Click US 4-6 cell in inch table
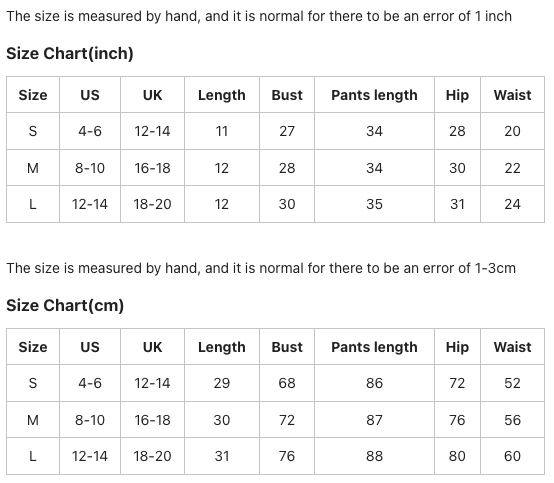This screenshot has width=554, height=483. point(90,131)
